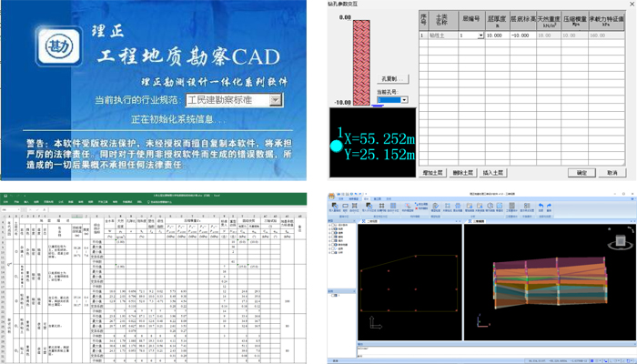The image size is (637, 364).
Task: Open the 层编号 dropdown in first table row
Action: click(x=480, y=35)
